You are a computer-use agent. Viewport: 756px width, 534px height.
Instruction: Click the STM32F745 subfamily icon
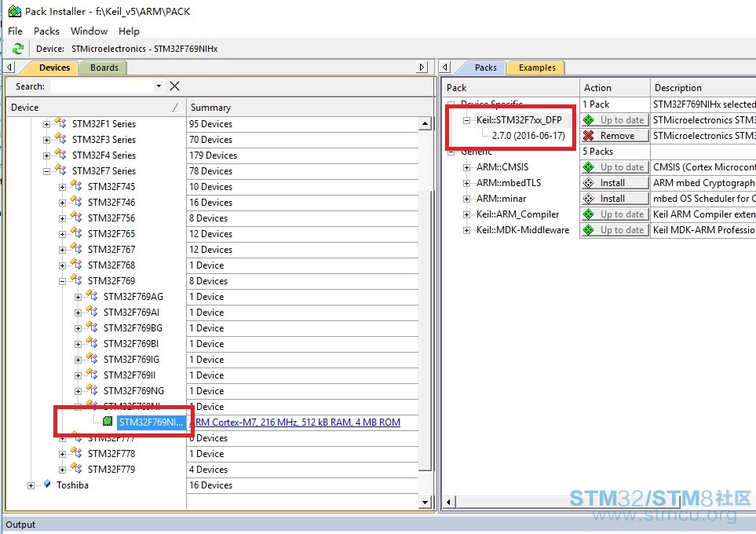coord(77,185)
